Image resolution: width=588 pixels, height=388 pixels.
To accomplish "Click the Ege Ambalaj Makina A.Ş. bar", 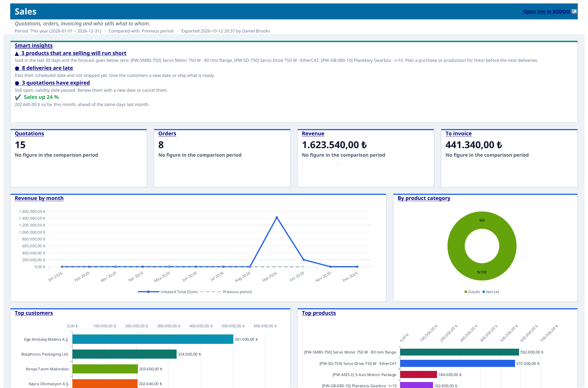I will pyautogui.click(x=153, y=339).
